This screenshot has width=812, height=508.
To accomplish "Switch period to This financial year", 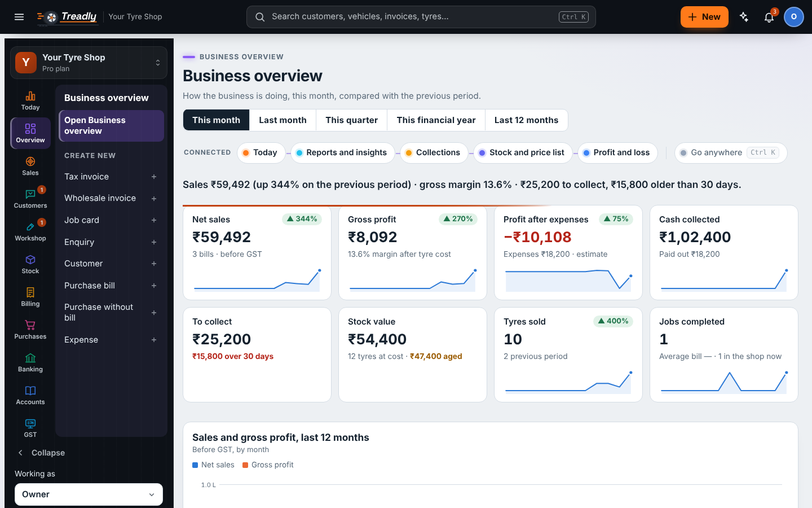I will (436, 120).
